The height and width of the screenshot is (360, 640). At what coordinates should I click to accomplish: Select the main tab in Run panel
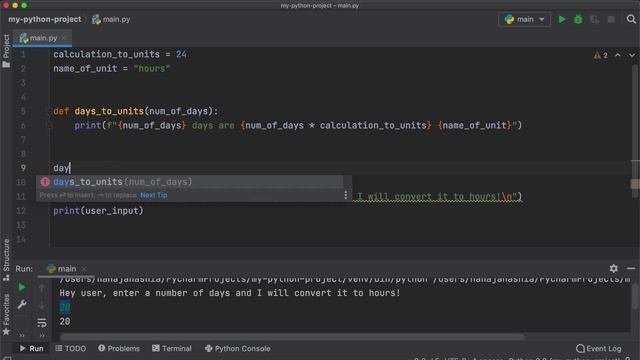tap(62, 269)
